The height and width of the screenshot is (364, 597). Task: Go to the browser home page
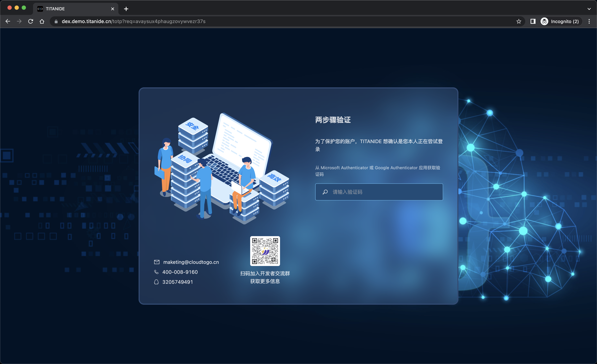click(42, 21)
